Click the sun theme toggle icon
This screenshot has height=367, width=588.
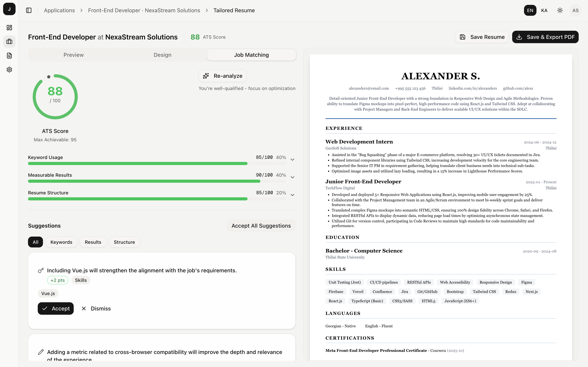pos(560,10)
